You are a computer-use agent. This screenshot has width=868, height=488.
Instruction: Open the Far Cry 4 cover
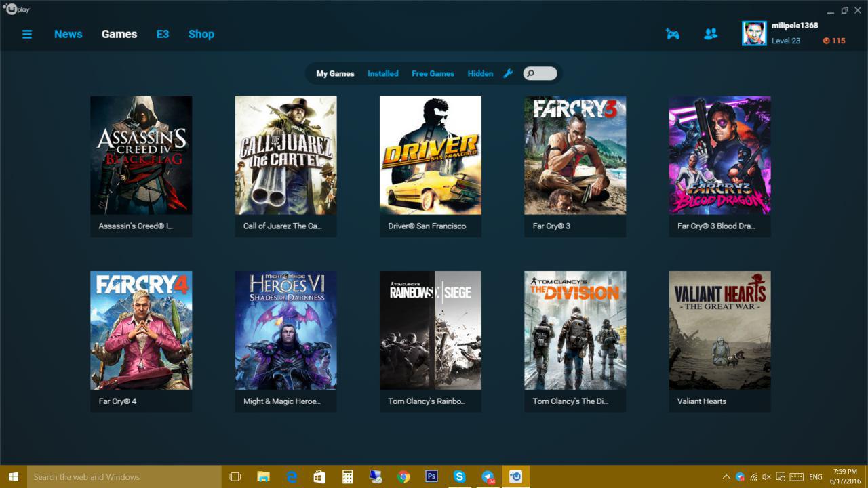(141, 331)
